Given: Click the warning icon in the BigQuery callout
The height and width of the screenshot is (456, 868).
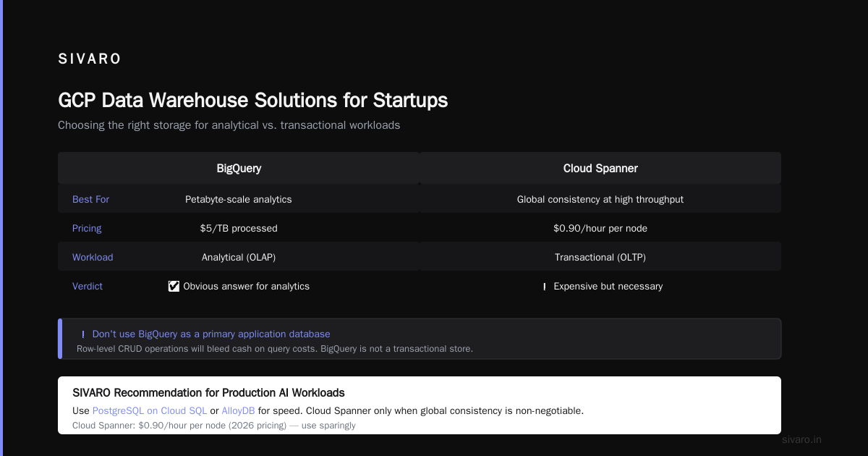Looking at the screenshot, I should click(83, 334).
